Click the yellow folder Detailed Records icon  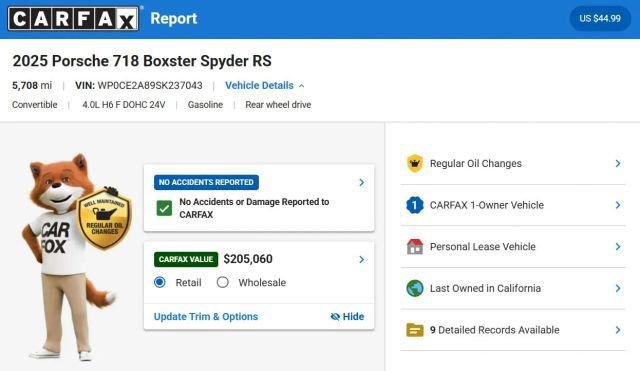click(415, 330)
